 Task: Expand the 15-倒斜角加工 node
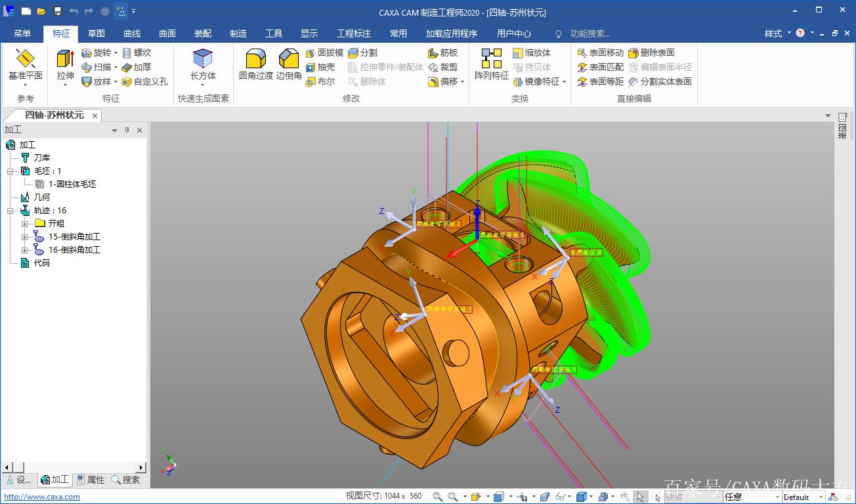pyautogui.click(x=25, y=237)
